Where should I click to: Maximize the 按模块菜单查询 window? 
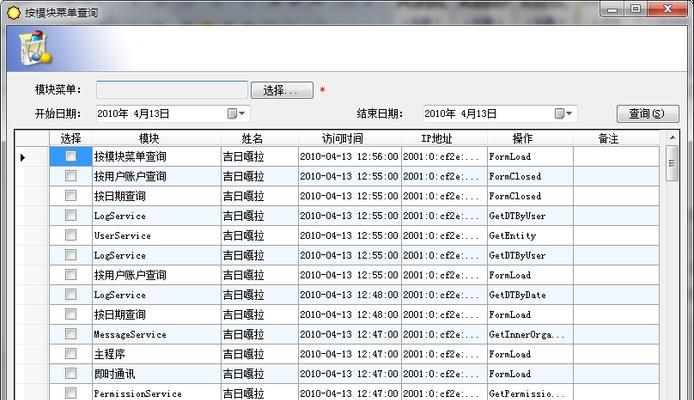(636, 9)
